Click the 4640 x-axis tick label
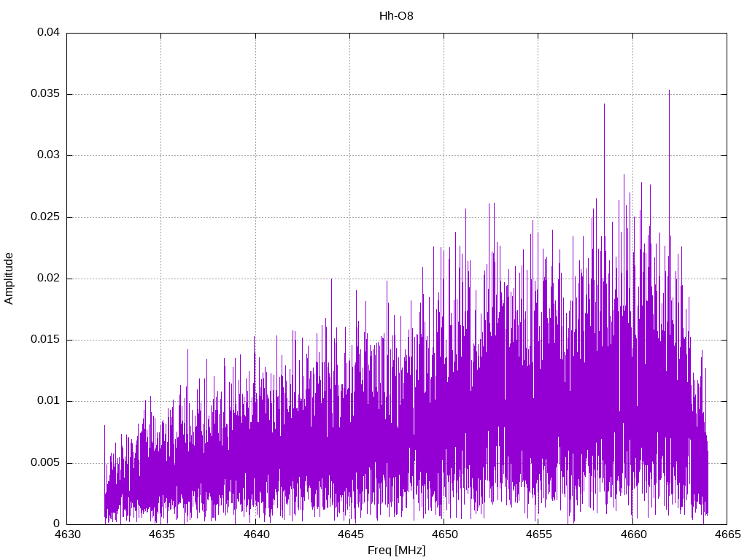 [x=255, y=534]
